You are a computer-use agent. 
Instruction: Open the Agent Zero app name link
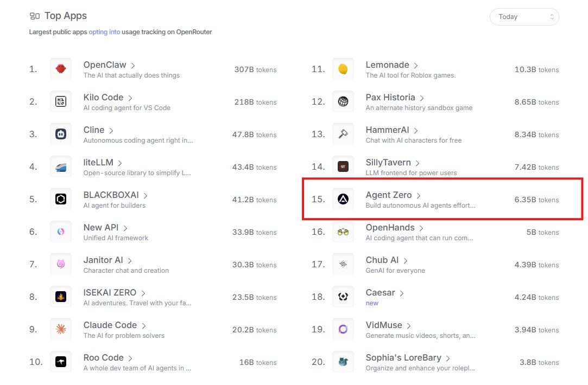[x=389, y=195]
